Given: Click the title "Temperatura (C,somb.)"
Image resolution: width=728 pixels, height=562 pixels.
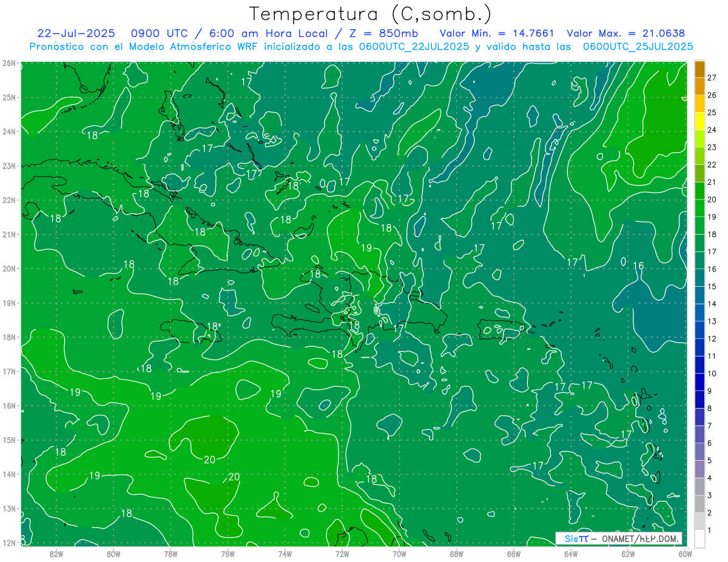Looking at the screenshot, I should (x=371, y=14).
